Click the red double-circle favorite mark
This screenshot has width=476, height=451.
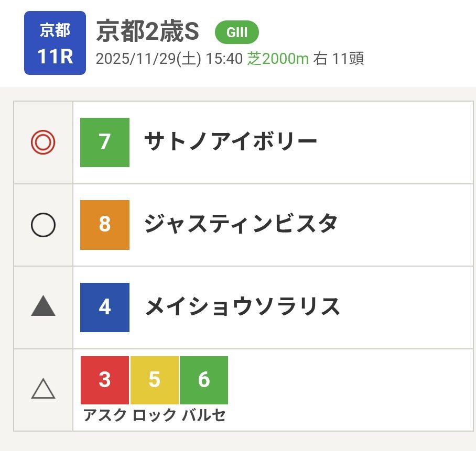click(x=43, y=142)
